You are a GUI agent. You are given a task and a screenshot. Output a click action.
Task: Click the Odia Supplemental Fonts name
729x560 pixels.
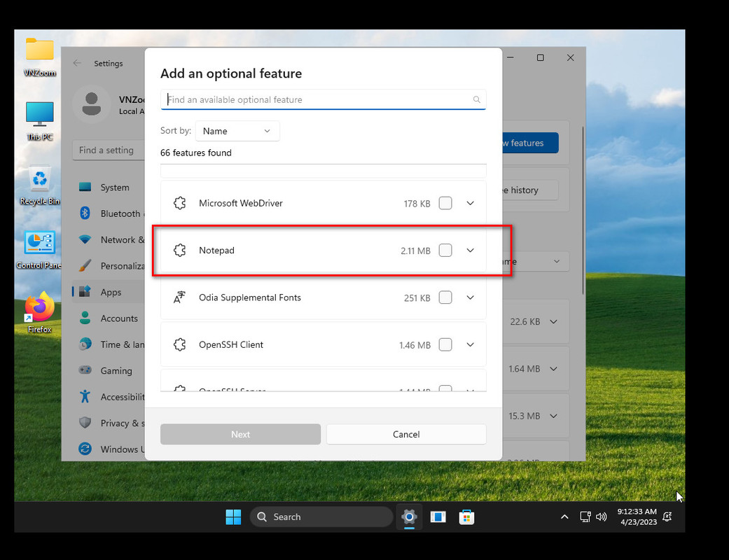coord(250,297)
